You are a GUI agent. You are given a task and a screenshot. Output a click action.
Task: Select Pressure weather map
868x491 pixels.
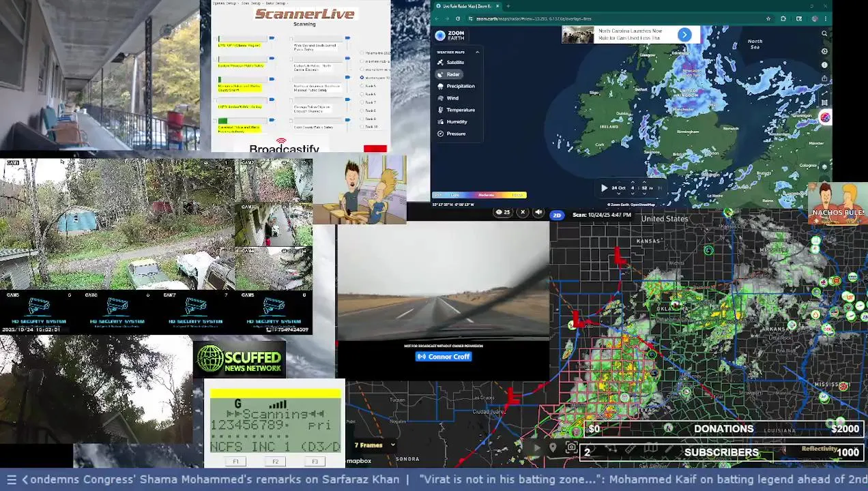tap(451, 134)
